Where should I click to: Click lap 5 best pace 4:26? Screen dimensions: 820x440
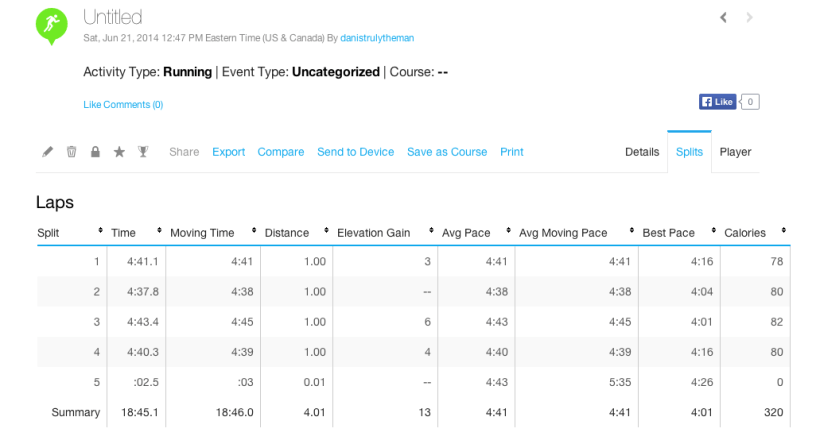click(702, 382)
